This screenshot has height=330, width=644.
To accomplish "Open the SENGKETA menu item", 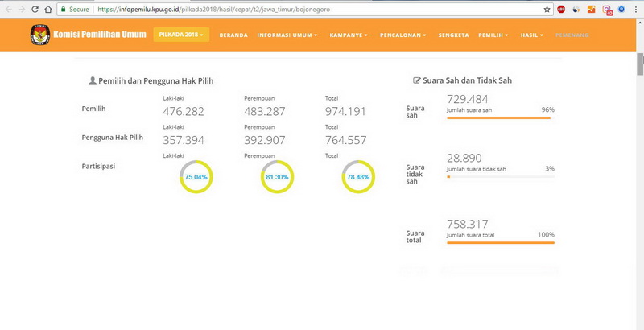I will coord(453,35).
